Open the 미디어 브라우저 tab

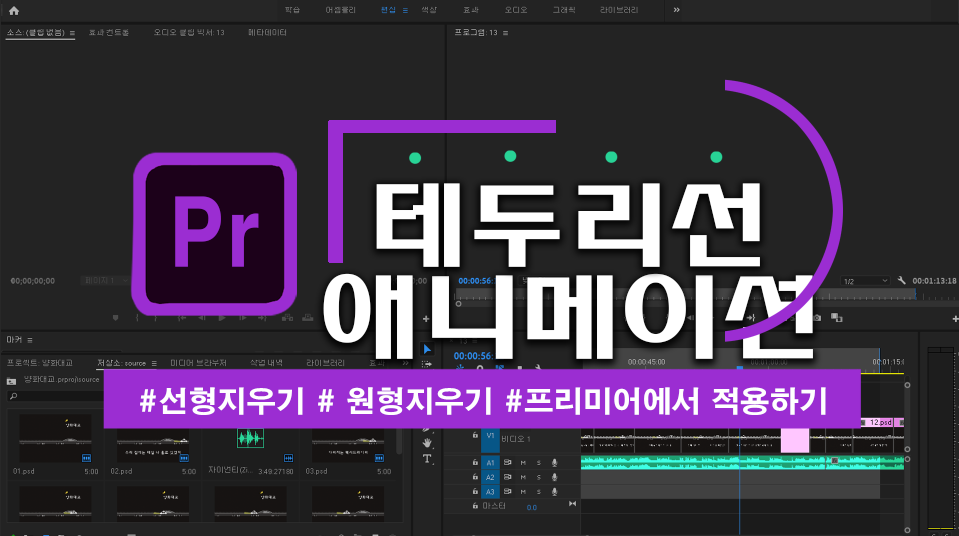pos(198,363)
